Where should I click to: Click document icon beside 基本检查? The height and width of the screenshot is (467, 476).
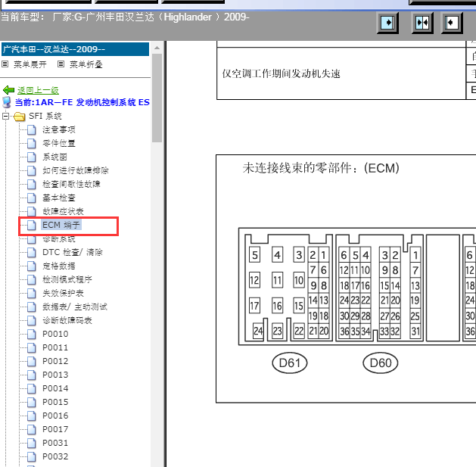[x=31, y=198]
